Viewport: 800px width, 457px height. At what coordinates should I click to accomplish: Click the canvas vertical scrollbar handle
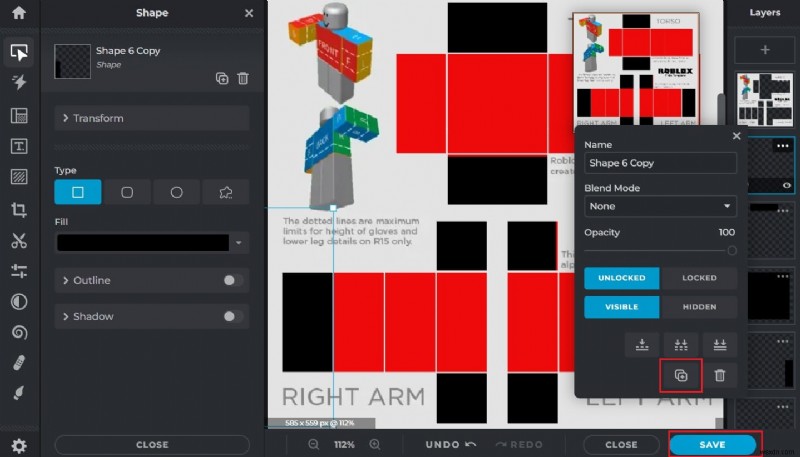(x=721, y=109)
